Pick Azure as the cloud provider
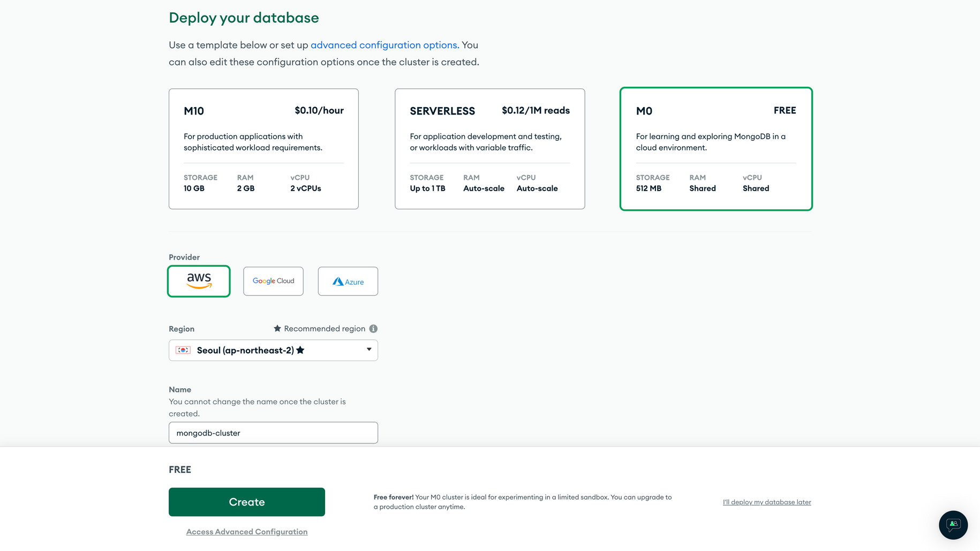The image size is (980, 551). tap(348, 281)
